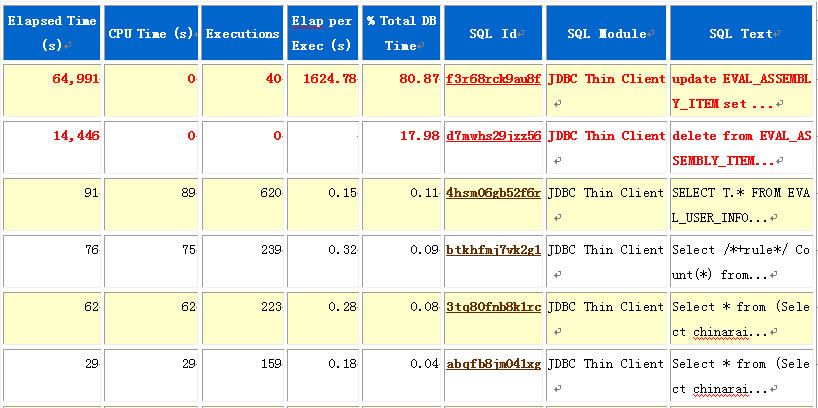Click the SQL Module column header
Viewport: 818px width, 408px height.
pos(606,33)
